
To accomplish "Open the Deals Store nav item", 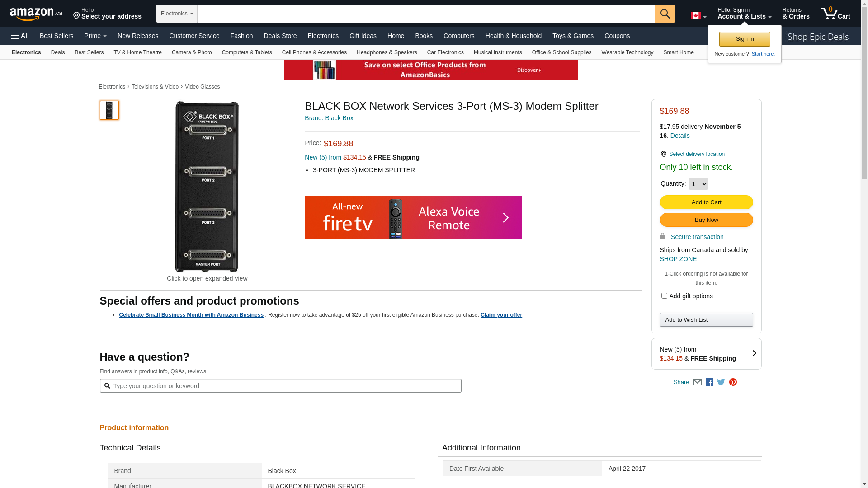I will pyautogui.click(x=280, y=36).
